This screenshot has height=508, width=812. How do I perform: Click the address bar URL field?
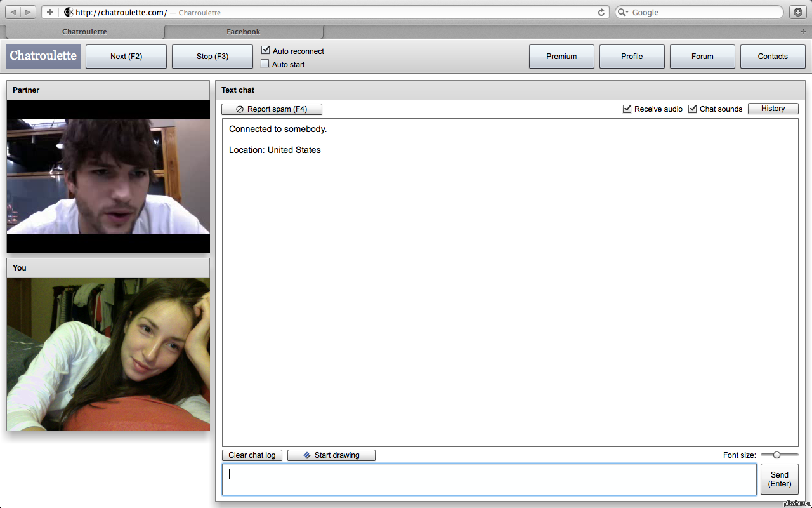click(x=325, y=12)
